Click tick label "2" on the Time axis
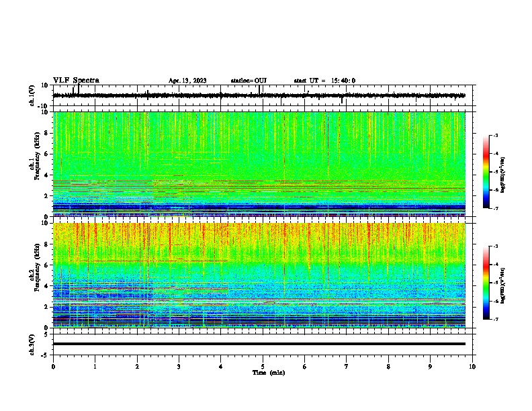Image resolution: width=532 pixels, height=411 pixels. tap(137, 367)
